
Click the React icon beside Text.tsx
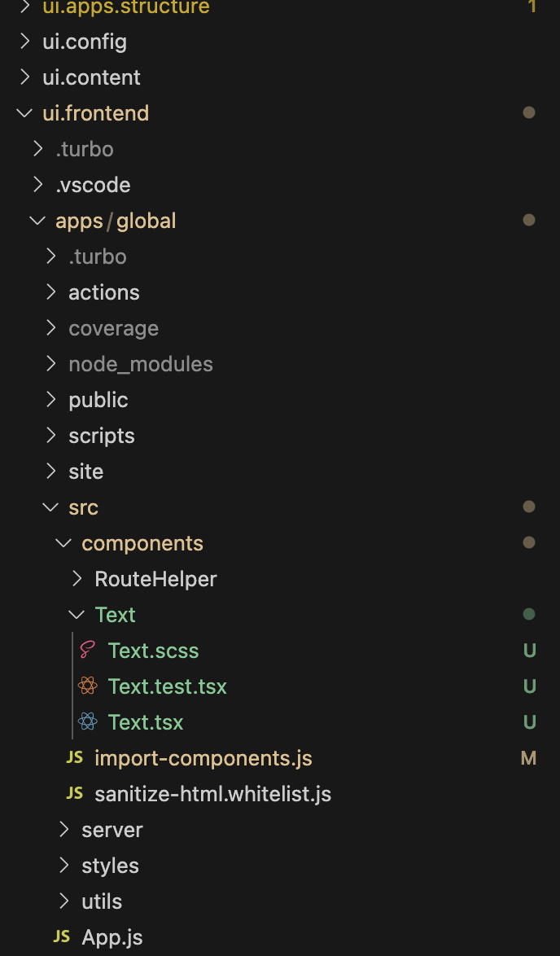point(87,722)
